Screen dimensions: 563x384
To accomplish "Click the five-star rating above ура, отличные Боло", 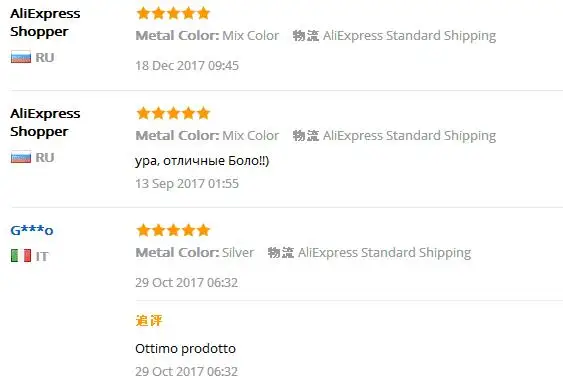I will [173, 113].
